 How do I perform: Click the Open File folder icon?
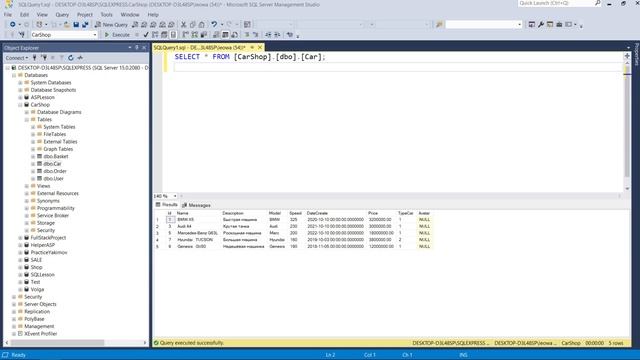[67, 24]
